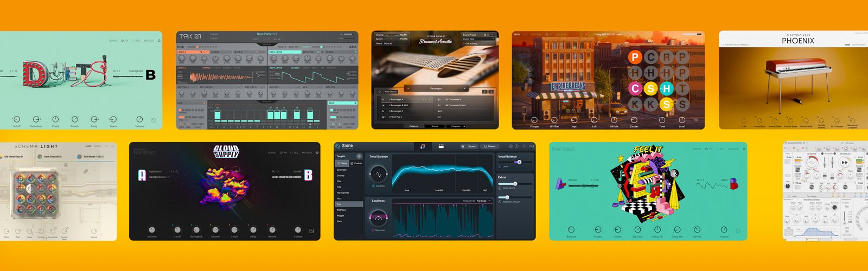Open the Output level Full Scale dropdown
This screenshot has width=868, height=271.
tap(484, 201)
